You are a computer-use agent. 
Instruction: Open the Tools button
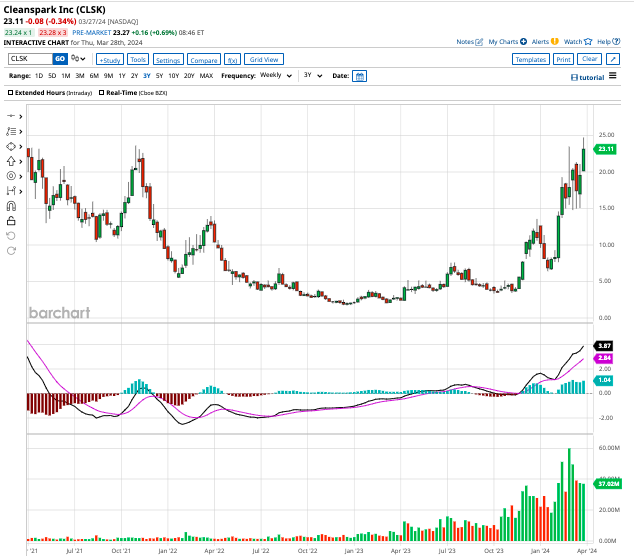pyautogui.click(x=138, y=59)
